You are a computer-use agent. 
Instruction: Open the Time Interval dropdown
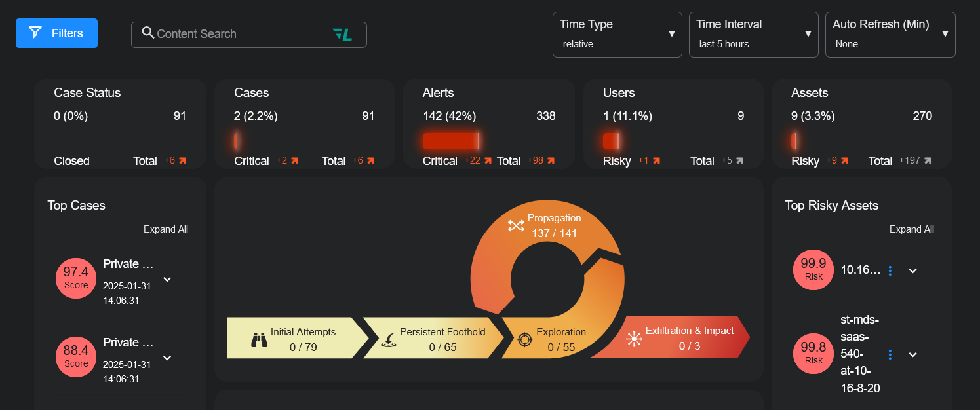(x=753, y=35)
